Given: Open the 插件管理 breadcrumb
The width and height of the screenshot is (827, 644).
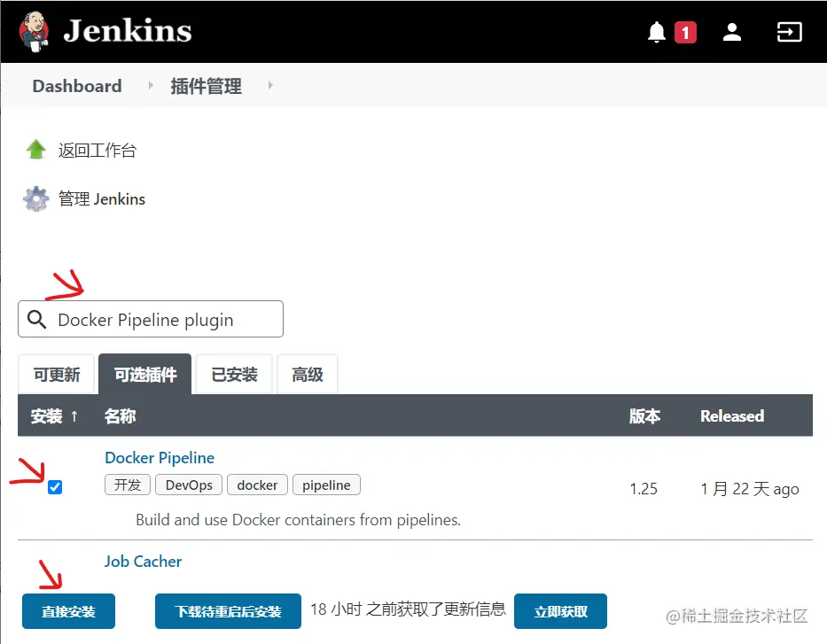Looking at the screenshot, I should point(206,86).
